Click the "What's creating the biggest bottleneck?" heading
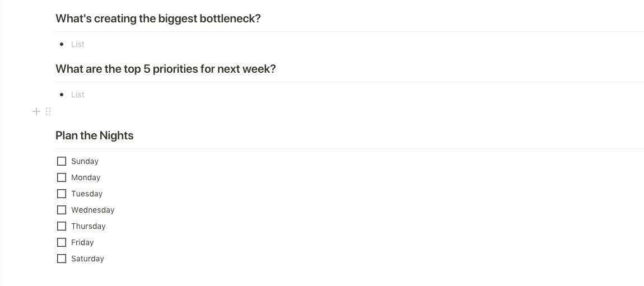644x286 pixels. 158,19
